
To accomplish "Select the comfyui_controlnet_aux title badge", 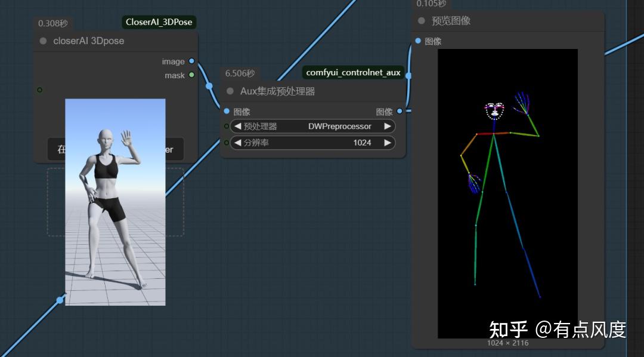I will pyautogui.click(x=353, y=72).
